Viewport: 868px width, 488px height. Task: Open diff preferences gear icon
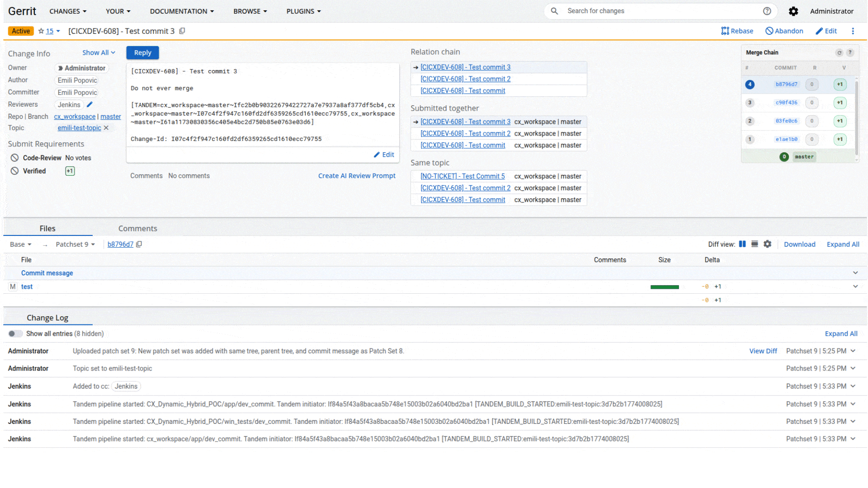click(768, 244)
